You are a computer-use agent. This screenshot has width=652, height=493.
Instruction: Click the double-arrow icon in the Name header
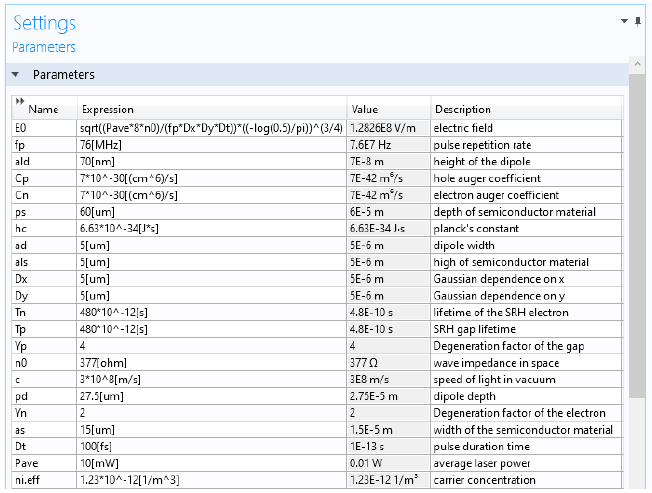(19, 101)
